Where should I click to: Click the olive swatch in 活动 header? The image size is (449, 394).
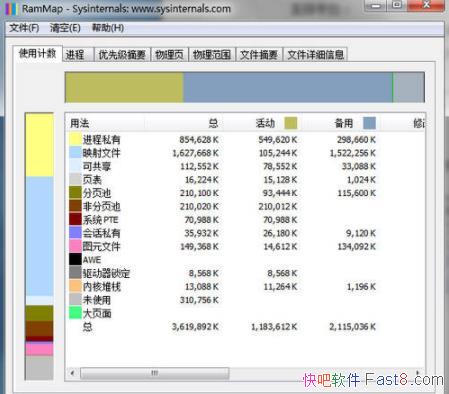[291, 123]
